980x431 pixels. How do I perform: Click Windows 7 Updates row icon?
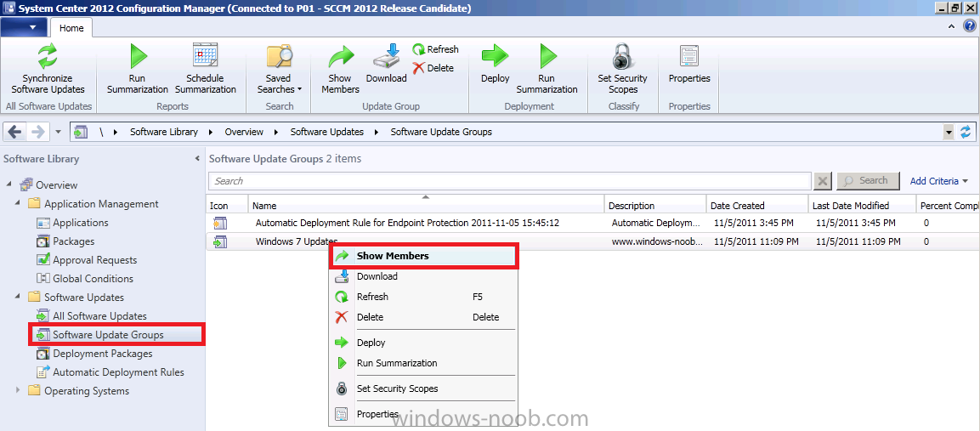click(x=219, y=242)
